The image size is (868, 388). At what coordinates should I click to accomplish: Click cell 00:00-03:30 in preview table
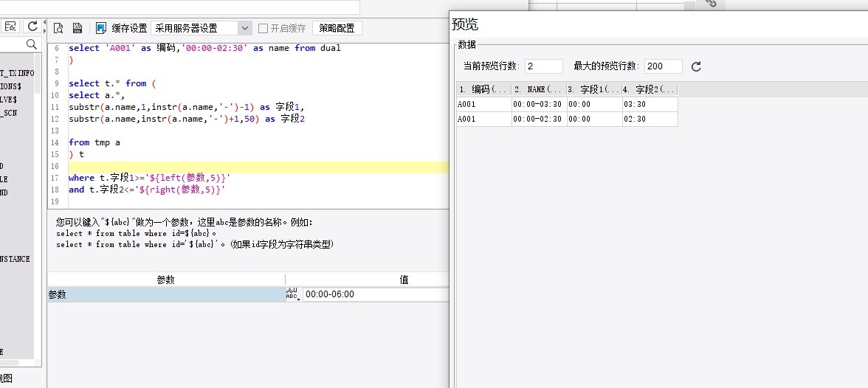coord(539,104)
